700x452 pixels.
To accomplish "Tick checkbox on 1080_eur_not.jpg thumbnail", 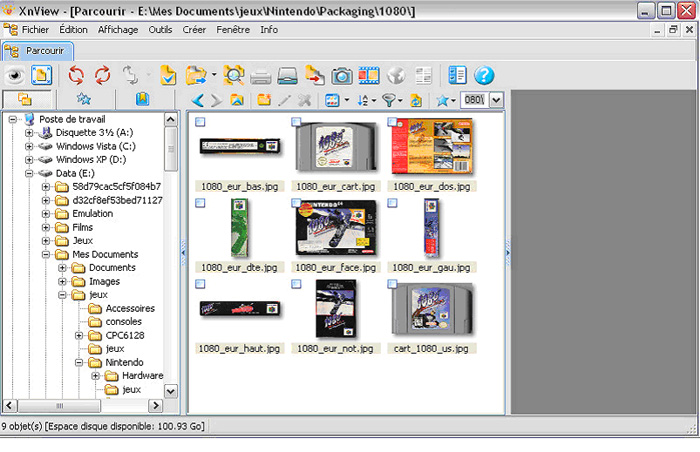I will (x=296, y=284).
